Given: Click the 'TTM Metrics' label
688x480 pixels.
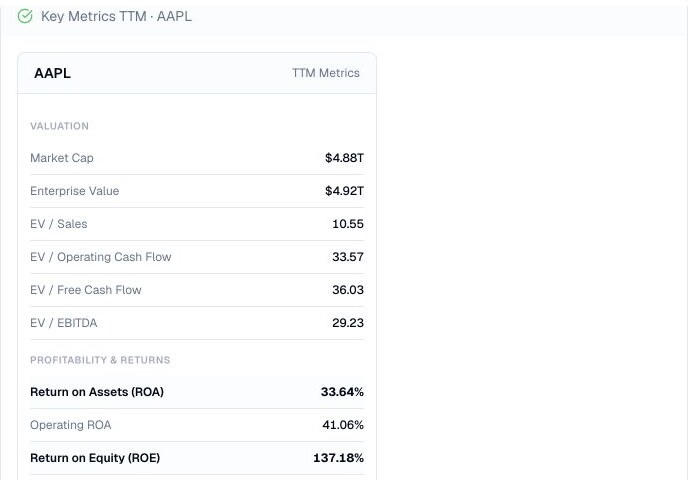Looking at the screenshot, I should click(x=326, y=73).
